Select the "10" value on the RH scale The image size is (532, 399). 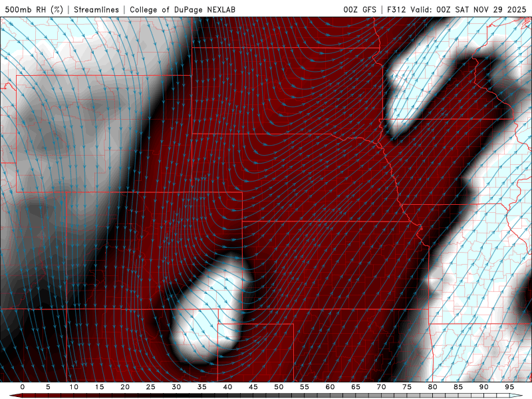(74, 387)
